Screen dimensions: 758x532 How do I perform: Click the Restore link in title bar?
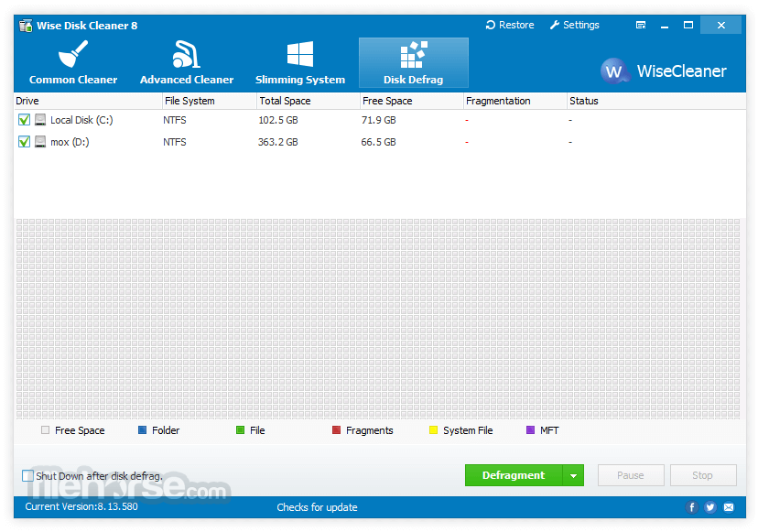tap(510, 25)
